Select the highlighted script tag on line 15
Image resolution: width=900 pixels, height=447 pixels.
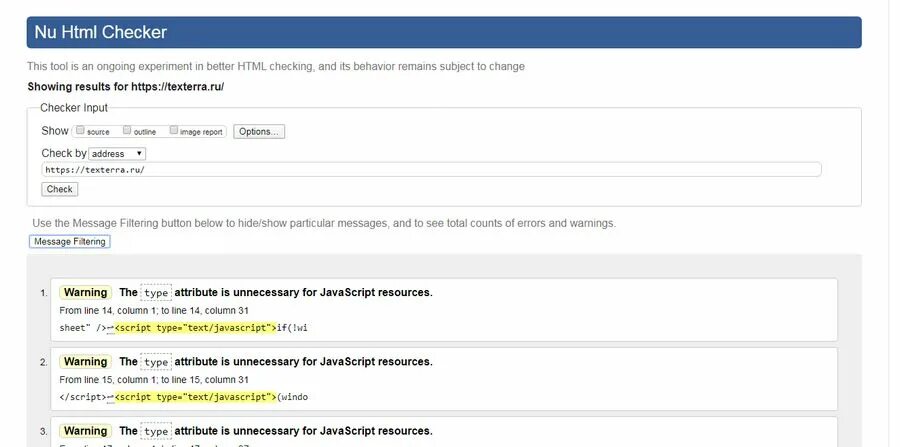point(196,397)
